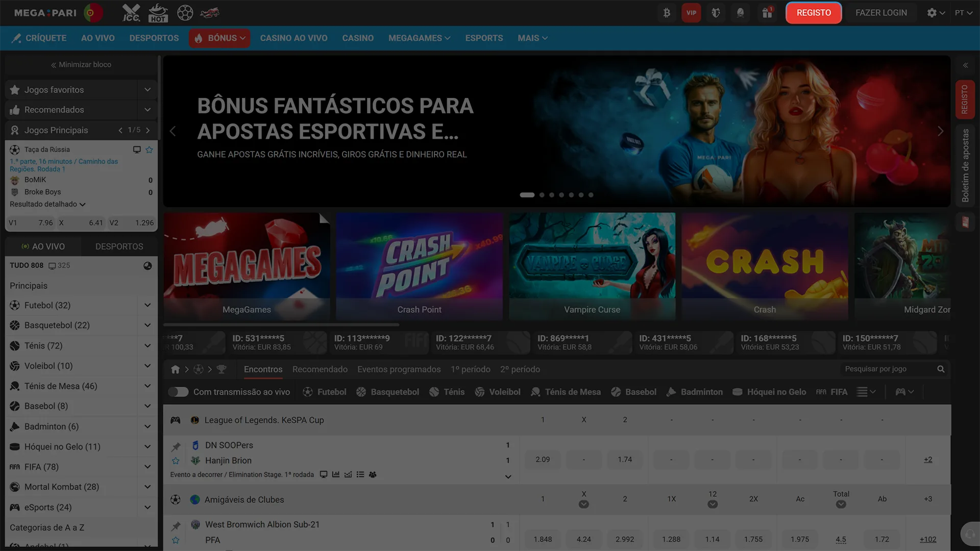This screenshot has width=980, height=551.
Task: Open the football icon in top header
Action: 185,13
